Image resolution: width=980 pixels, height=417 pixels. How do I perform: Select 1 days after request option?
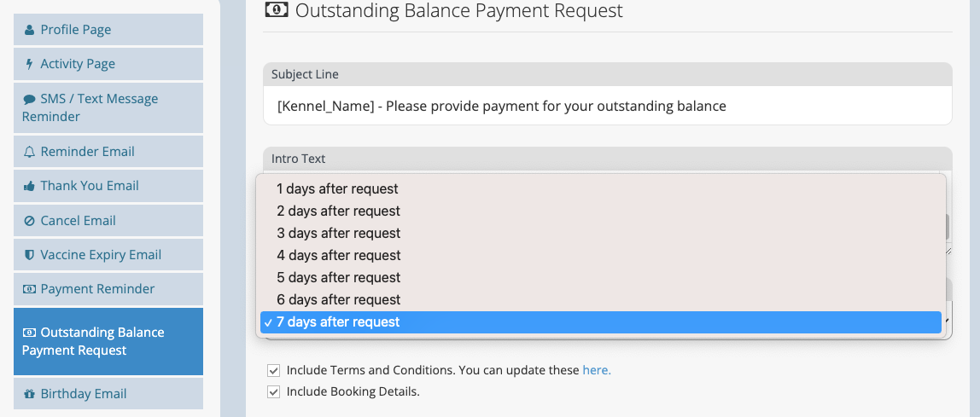click(x=601, y=188)
